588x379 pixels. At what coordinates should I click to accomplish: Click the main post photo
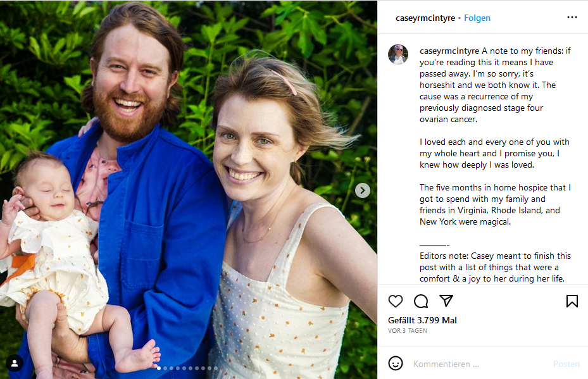point(189,190)
